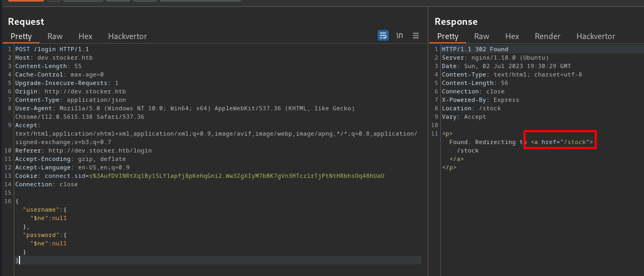Click the 'Referer: http://dev.stocker.htb/login' header
The width and height of the screenshot is (644, 276).
point(83,150)
